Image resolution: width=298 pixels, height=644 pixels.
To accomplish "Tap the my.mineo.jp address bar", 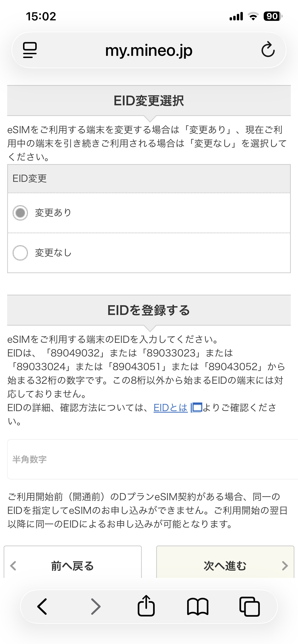I will (149, 50).
